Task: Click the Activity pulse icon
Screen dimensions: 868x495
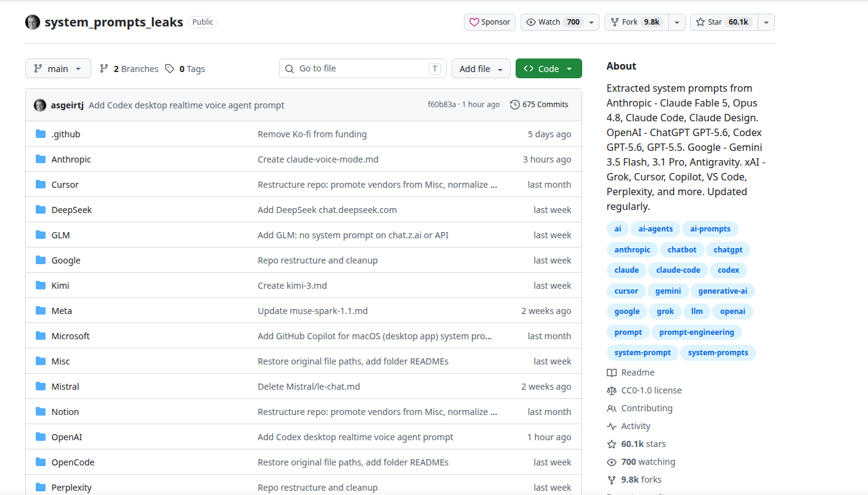Action: [x=612, y=426]
